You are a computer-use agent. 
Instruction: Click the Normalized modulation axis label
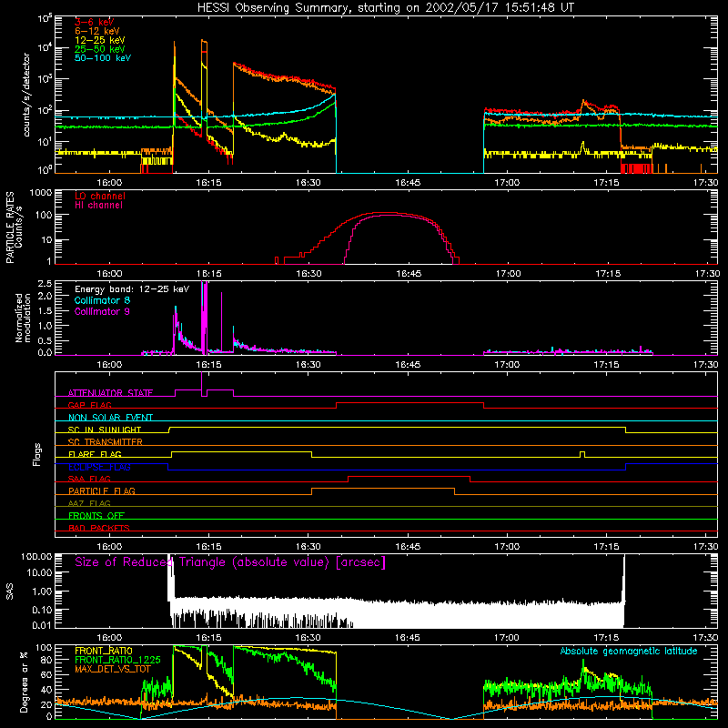click(23, 318)
